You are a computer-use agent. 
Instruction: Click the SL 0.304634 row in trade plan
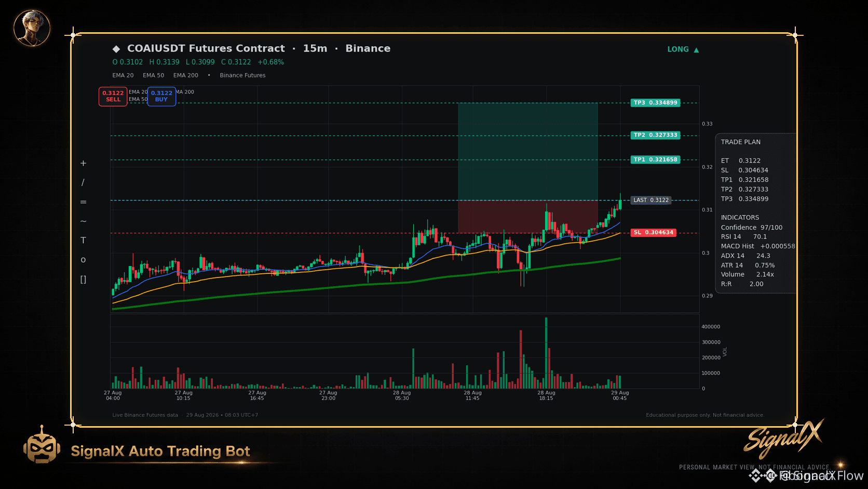tap(744, 170)
